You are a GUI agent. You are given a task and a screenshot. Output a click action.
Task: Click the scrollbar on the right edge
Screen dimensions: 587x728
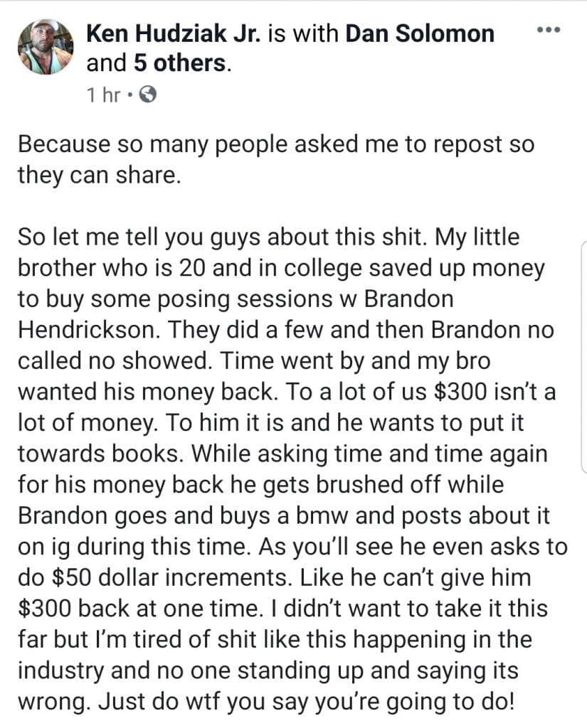click(583, 355)
